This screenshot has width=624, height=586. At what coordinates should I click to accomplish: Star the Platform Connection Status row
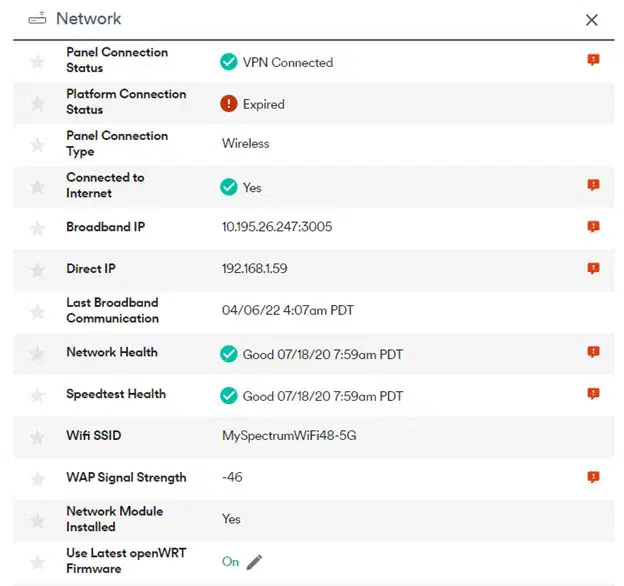tap(37, 103)
